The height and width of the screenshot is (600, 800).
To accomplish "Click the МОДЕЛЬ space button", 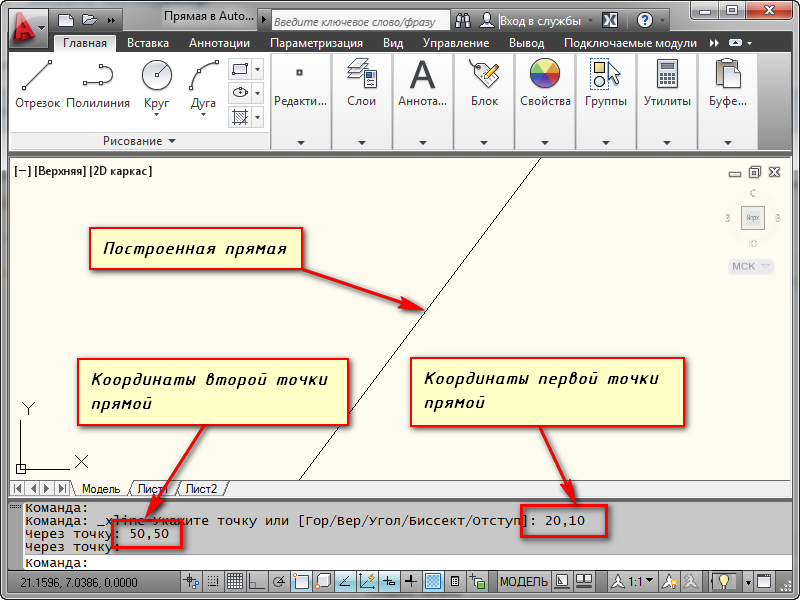I will (523, 582).
